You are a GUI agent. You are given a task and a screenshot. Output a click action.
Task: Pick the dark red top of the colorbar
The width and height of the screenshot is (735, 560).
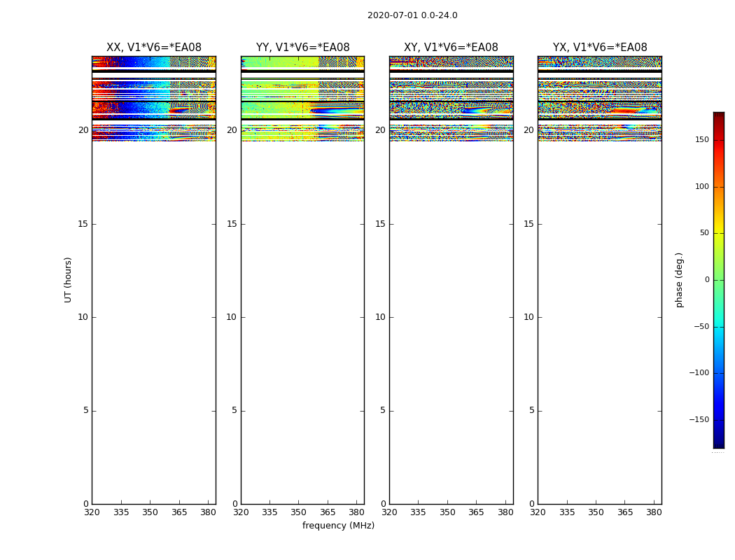pos(718,116)
